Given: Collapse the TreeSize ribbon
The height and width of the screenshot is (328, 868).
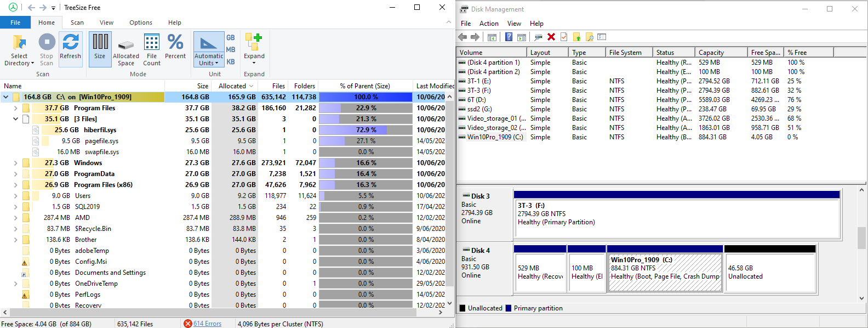Looking at the screenshot, I should pyautogui.click(x=449, y=22).
